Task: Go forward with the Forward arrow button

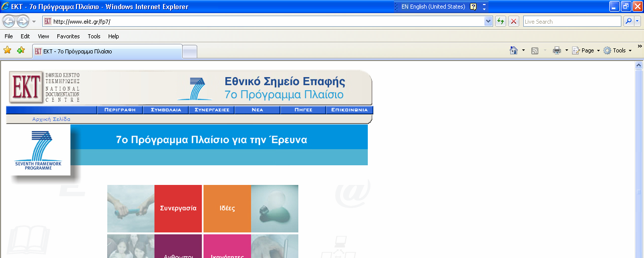Action: [23, 21]
